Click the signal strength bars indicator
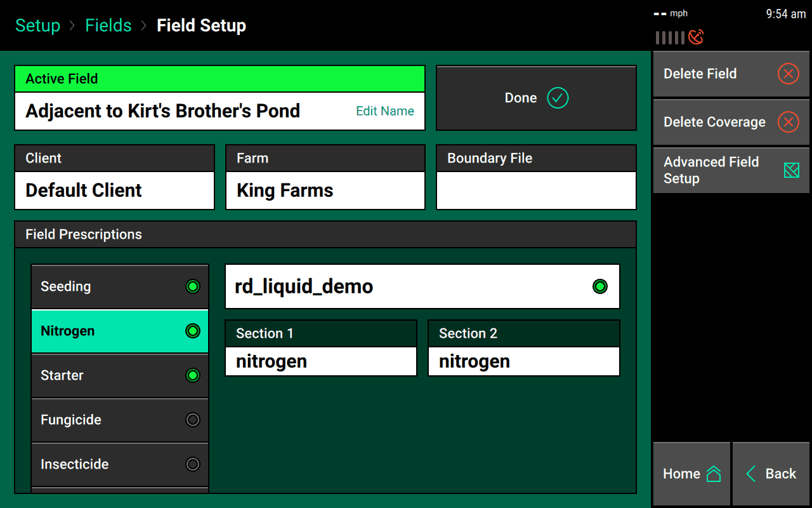812x508 pixels. click(x=671, y=37)
